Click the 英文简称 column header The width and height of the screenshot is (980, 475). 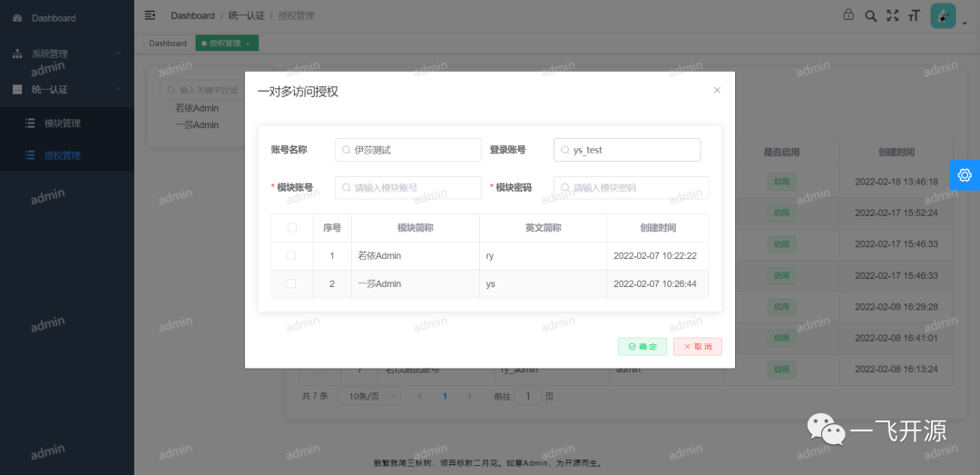[544, 228]
